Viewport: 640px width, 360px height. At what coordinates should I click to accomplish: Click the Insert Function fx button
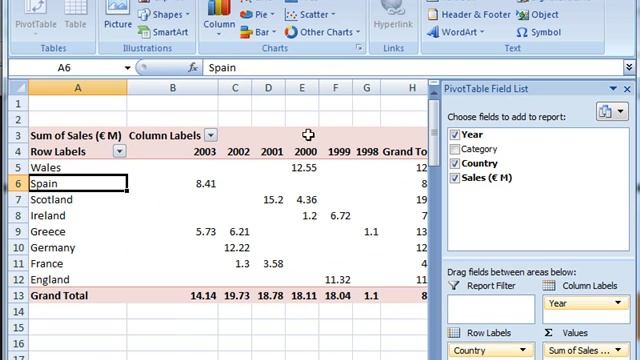(x=193, y=67)
